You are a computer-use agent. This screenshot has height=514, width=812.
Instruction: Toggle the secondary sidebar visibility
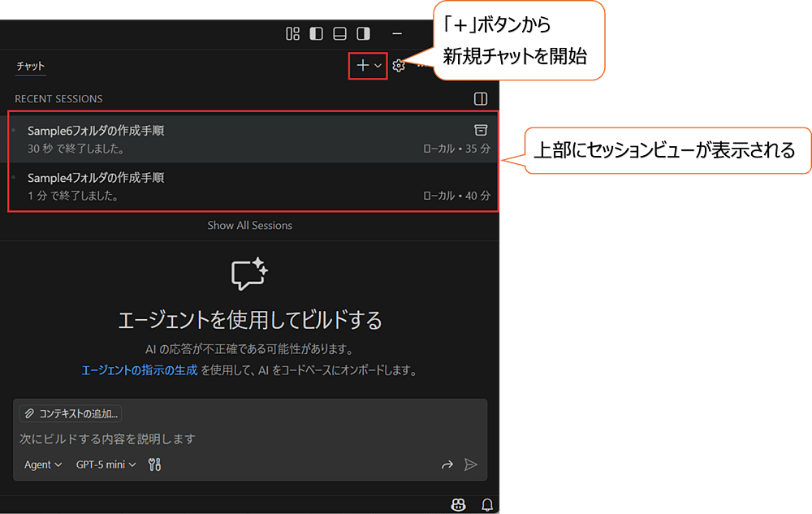pyautogui.click(x=364, y=33)
